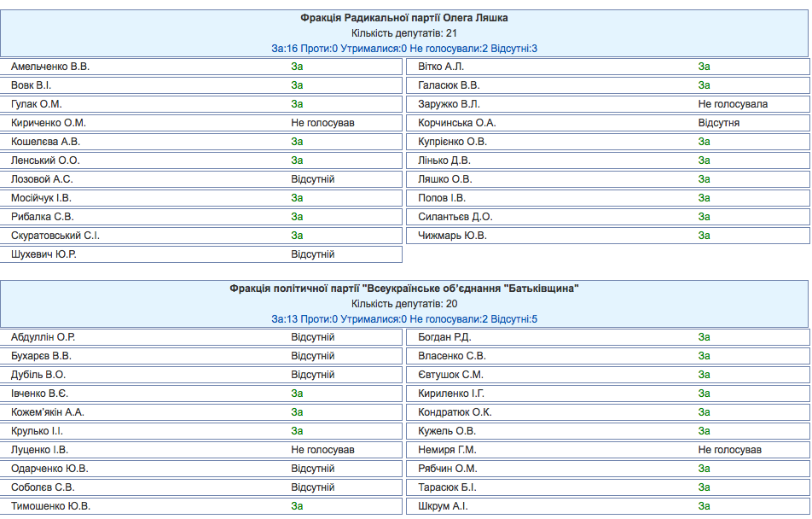Image resolution: width=812 pixels, height=519 pixels.
Task: Click 'Відсутній' status beside Лозовой А.С.
Action: tap(312, 179)
